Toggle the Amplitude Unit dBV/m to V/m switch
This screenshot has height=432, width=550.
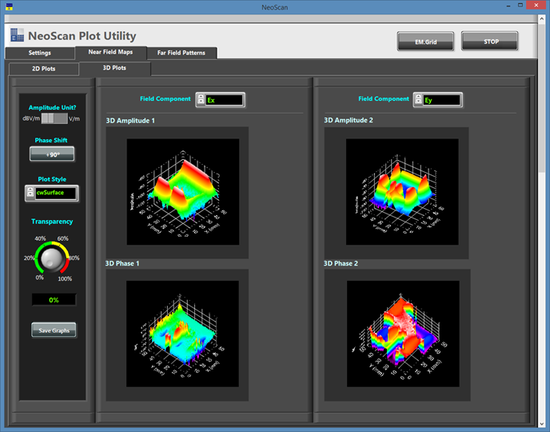[x=54, y=119]
